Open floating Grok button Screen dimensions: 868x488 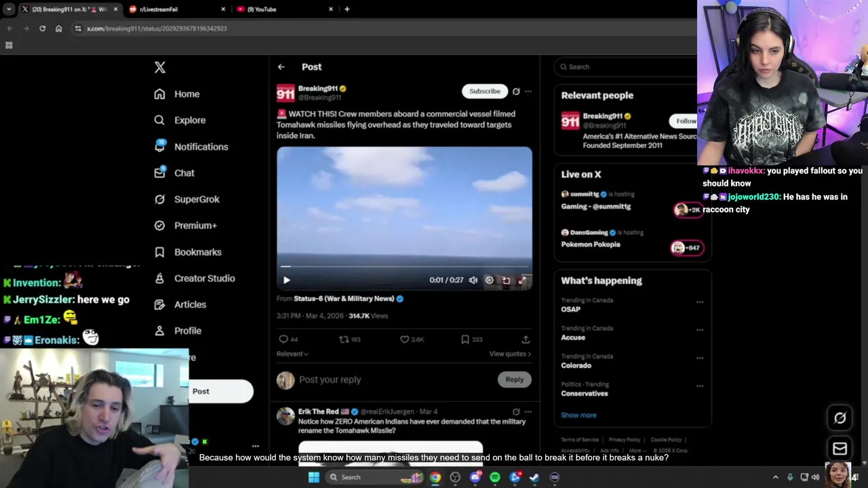point(840,418)
